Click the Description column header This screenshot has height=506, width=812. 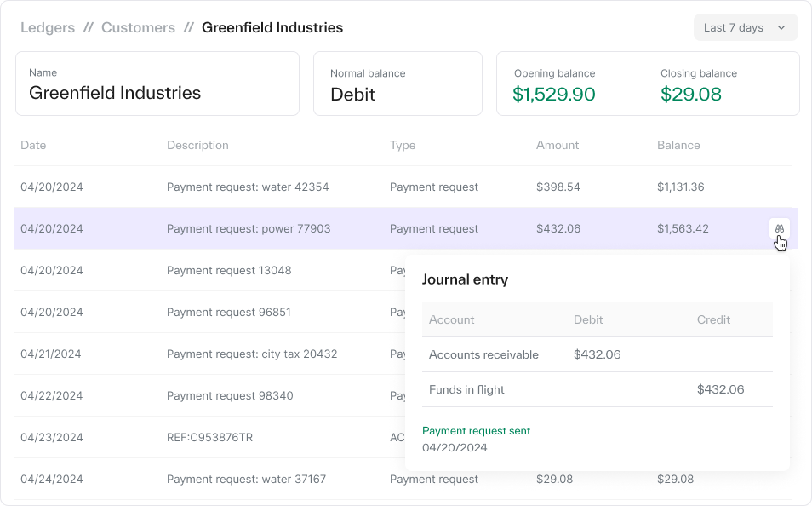pos(197,145)
